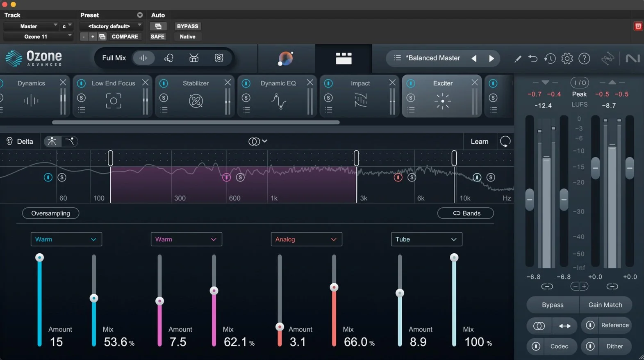Click band 1 Amount slider handle
The width and height of the screenshot is (644, 360).
(x=39, y=257)
